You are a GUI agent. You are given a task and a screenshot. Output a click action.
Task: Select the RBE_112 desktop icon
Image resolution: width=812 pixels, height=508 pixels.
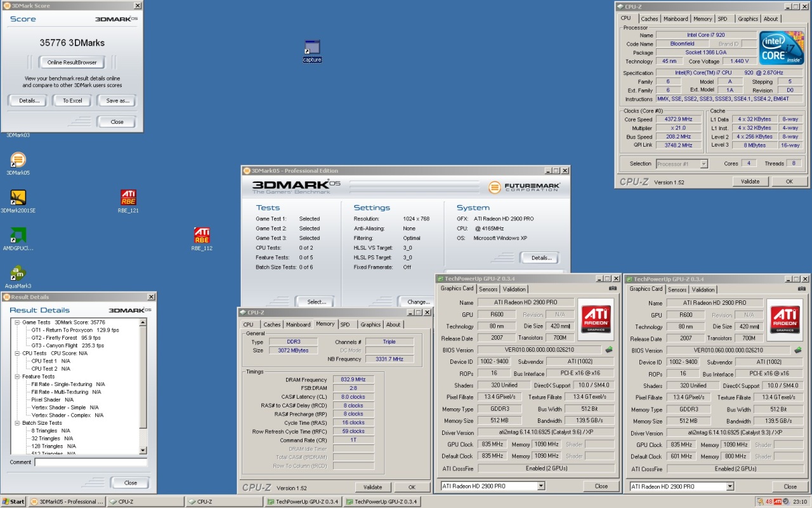pyautogui.click(x=202, y=239)
